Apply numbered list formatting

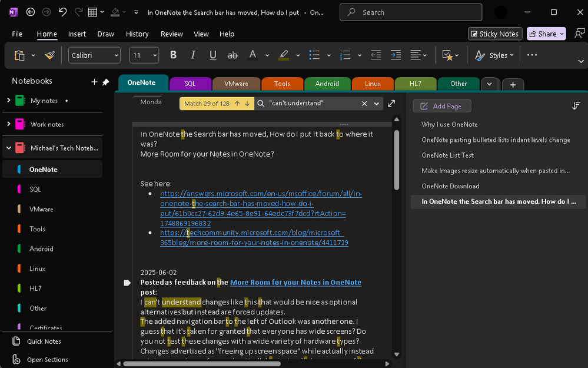[x=345, y=55]
